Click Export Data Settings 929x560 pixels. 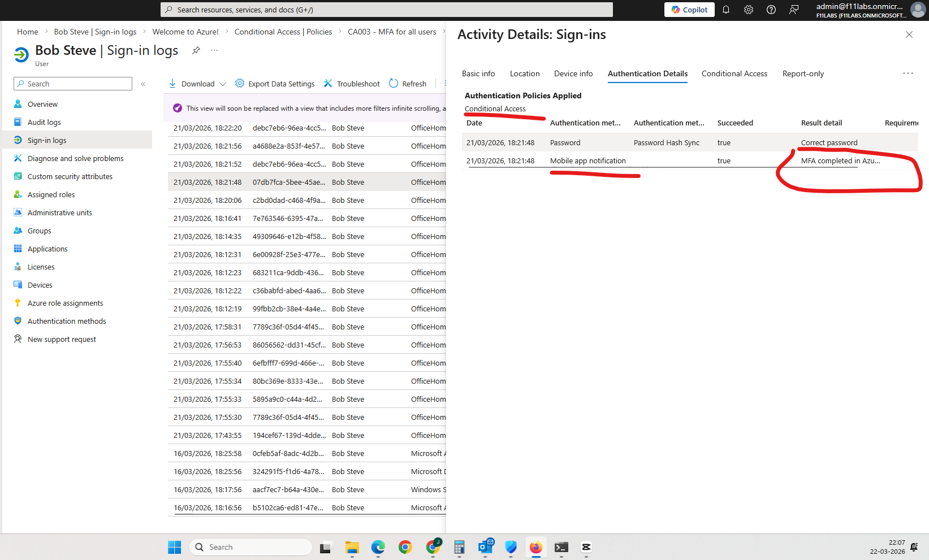(x=275, y=84)
